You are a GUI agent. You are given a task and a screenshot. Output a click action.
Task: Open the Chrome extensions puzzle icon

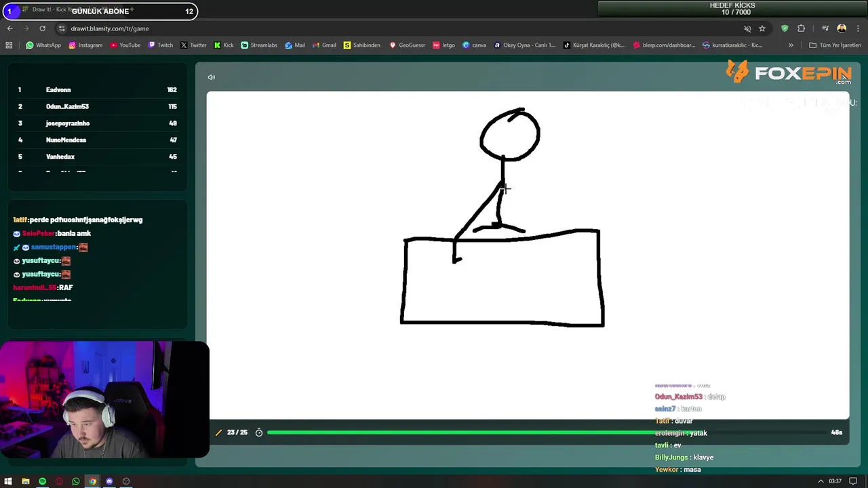tap(802, 28)
